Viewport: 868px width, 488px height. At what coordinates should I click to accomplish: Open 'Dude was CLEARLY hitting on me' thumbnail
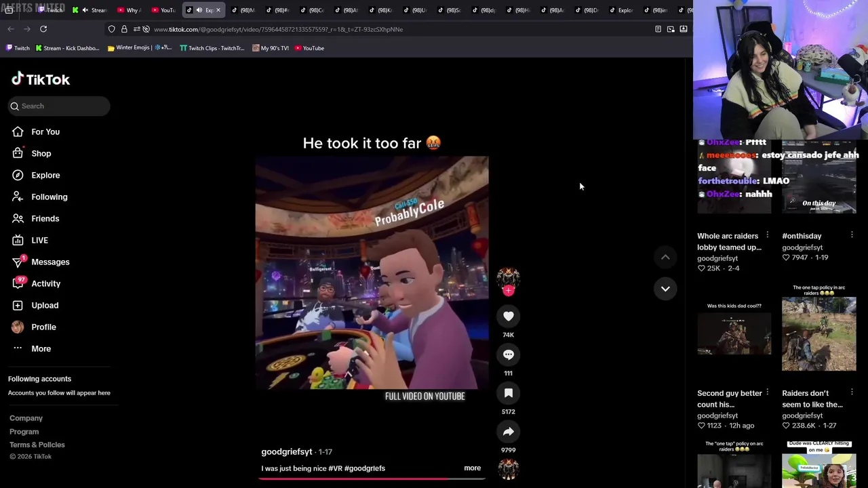tap(818, 464)
